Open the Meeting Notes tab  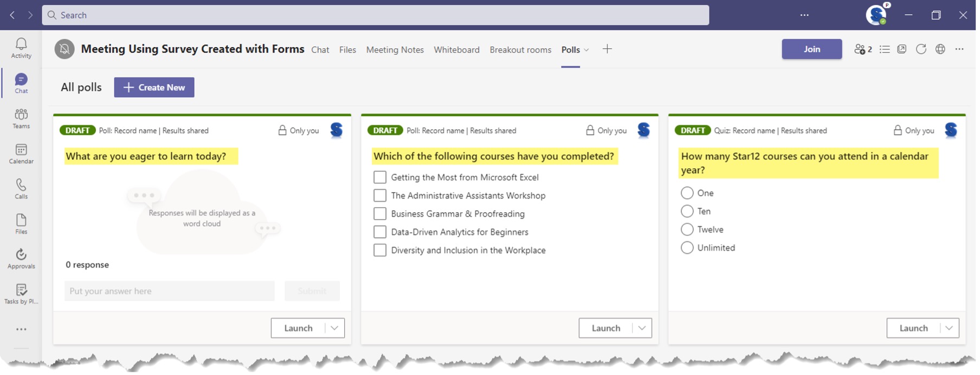click(x=395, y=50)
